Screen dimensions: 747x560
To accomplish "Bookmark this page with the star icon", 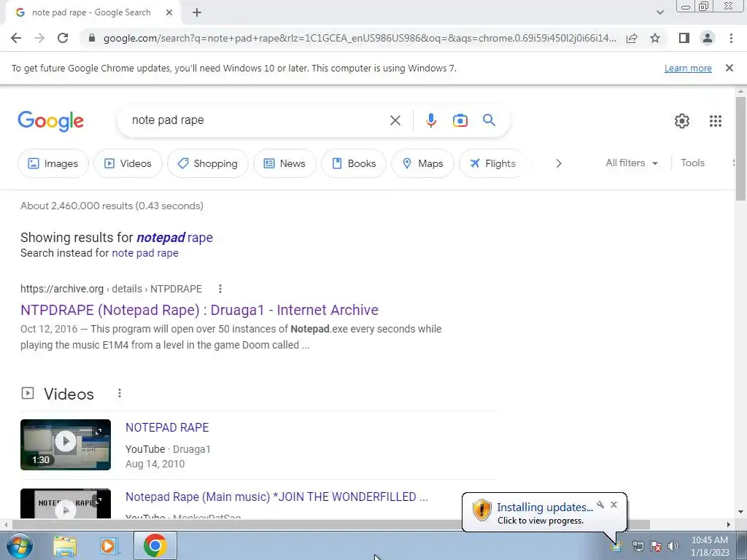I will click(x=655, y=38).
